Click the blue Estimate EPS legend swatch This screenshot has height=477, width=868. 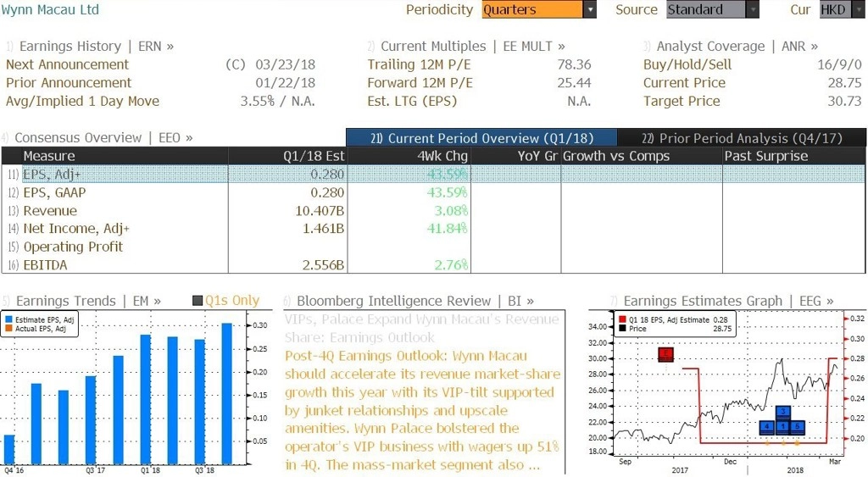[8, 320]
